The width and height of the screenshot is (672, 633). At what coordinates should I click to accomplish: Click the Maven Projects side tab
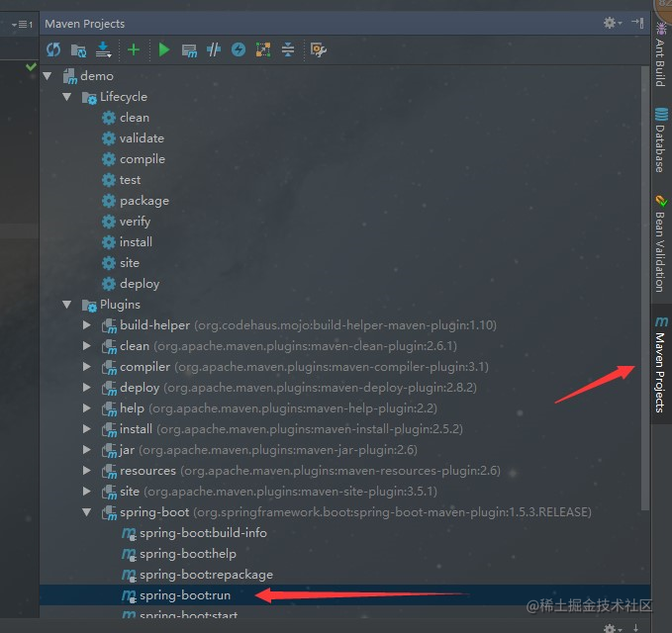coord(661,364)
